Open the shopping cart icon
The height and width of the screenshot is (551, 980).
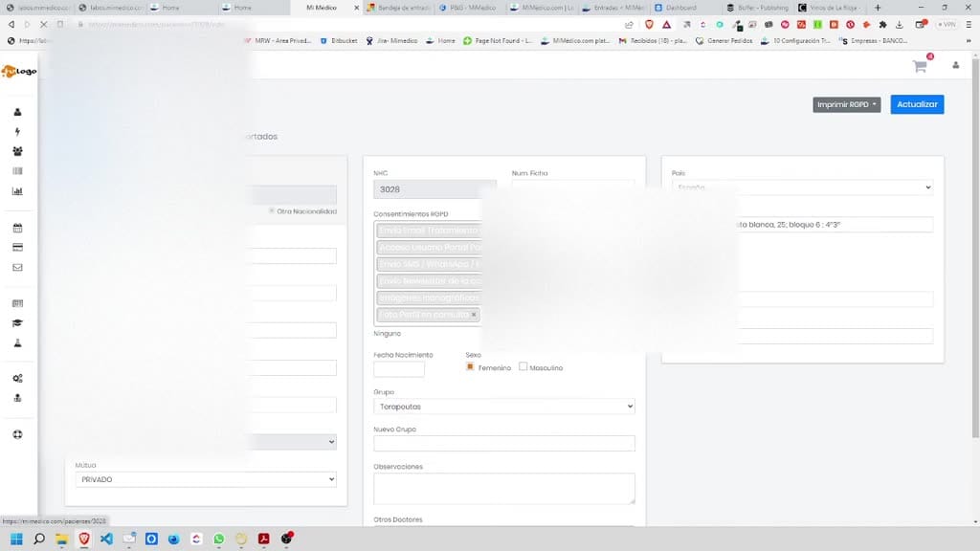point(920,66)
